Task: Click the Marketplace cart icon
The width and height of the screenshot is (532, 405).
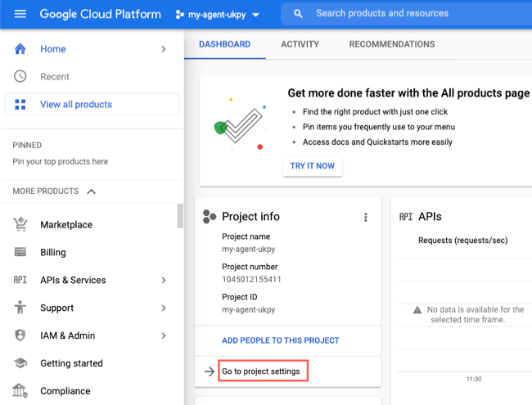Action: point(20,224)
